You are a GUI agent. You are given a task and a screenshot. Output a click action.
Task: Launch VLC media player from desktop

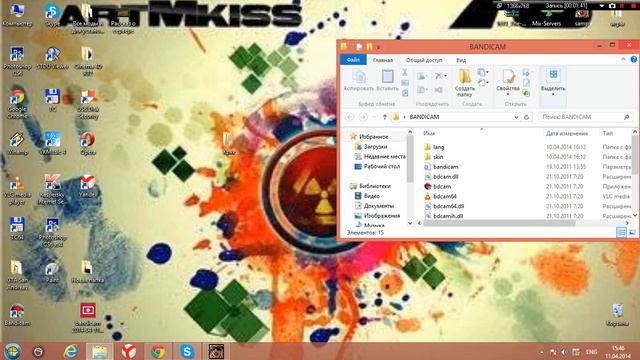(17, 190)
